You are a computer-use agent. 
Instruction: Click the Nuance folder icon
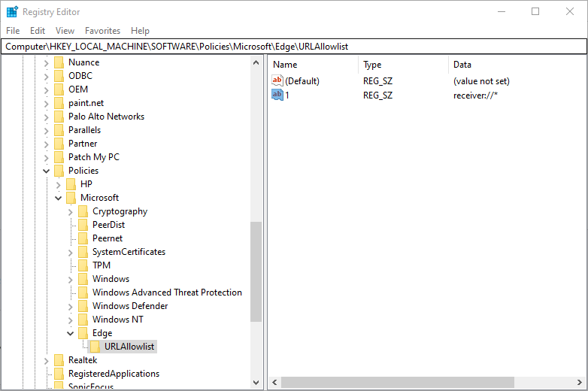pyautogui.click(x=59, y=62)
